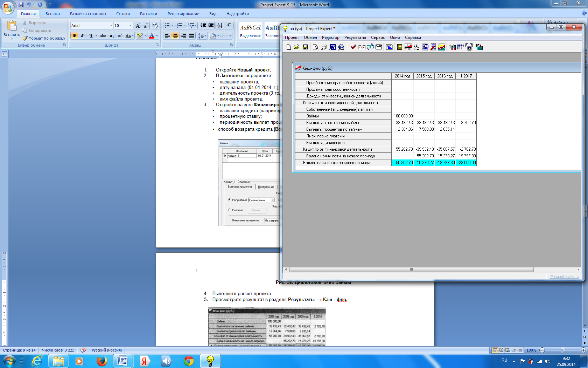Expand underline style dropdown arrow
The width and height of the screenshot is (588, 368).
[96, 36]
